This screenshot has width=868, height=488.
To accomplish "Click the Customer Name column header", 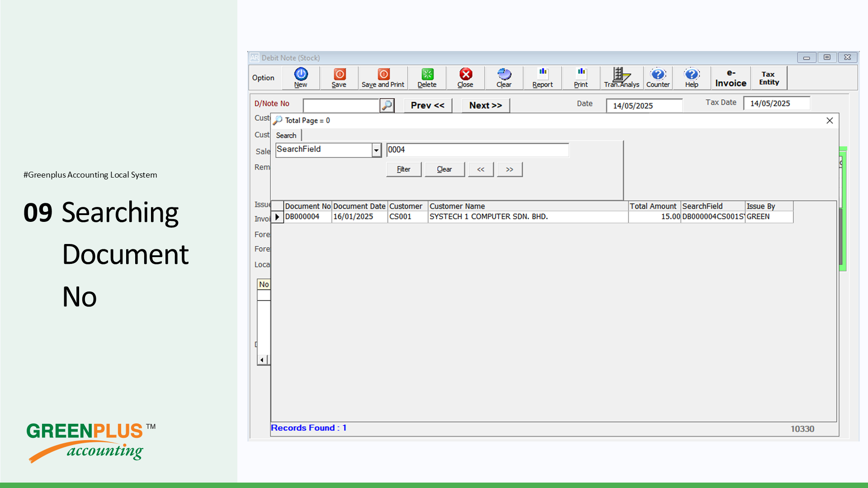I will (528, 206).
